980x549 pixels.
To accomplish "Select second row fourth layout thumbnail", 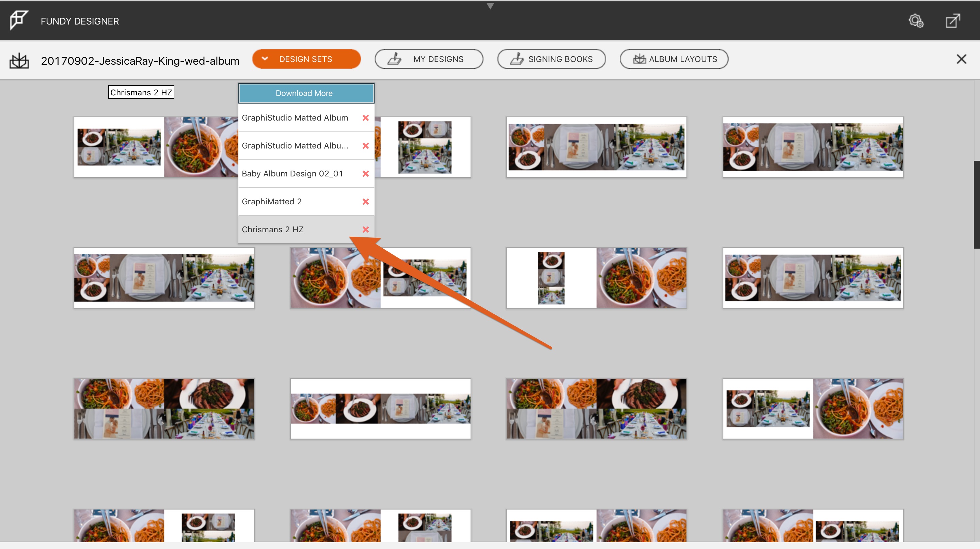I will point(812,278).
